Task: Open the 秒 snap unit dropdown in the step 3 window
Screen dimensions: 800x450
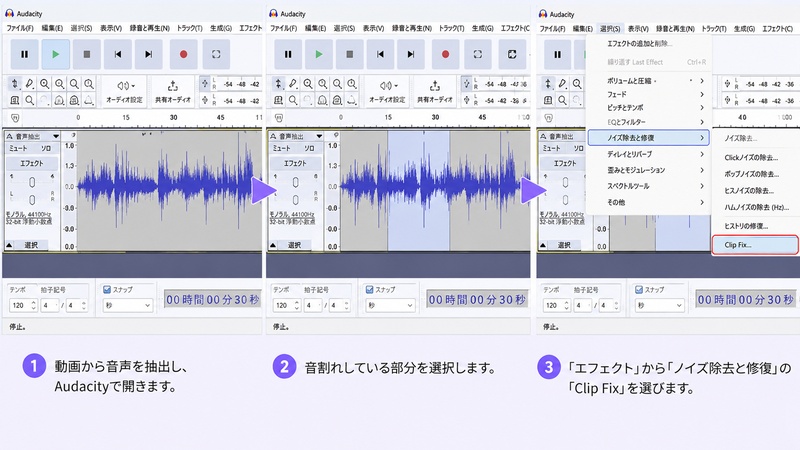Action: (659, 306)
